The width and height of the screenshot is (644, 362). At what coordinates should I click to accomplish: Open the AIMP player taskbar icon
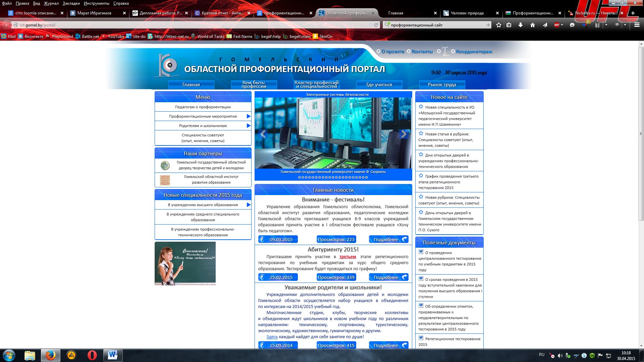71,355
